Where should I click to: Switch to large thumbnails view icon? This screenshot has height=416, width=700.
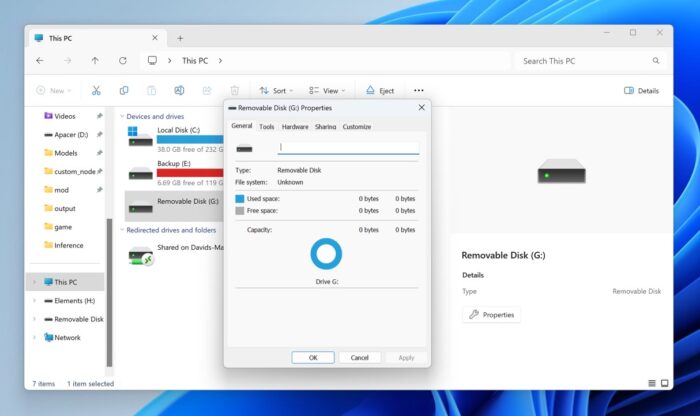tap(666, 383)
